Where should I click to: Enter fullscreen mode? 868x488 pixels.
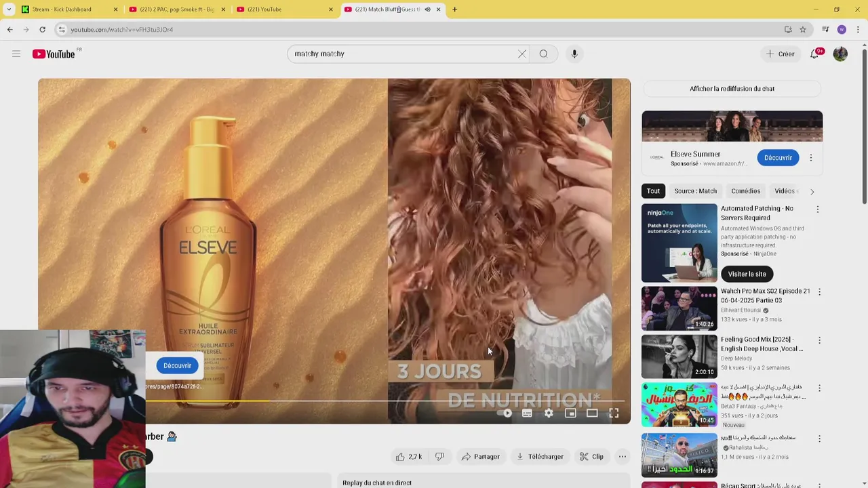point(614,413)
